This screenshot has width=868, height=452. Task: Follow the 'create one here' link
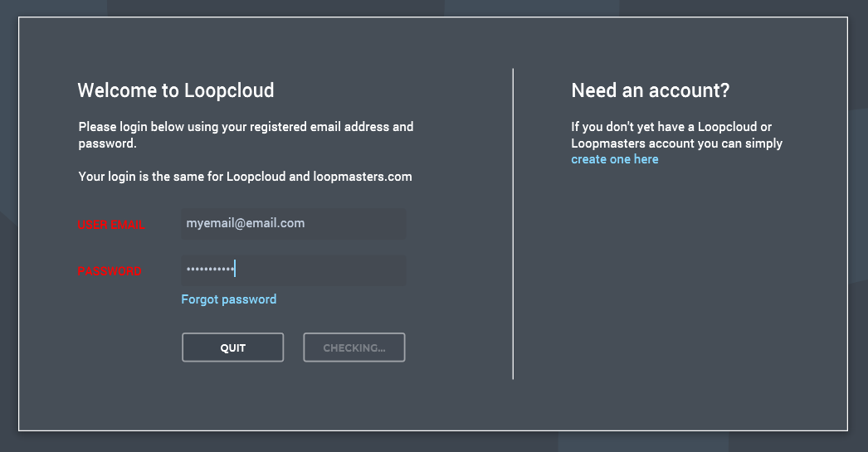point(615,159)
